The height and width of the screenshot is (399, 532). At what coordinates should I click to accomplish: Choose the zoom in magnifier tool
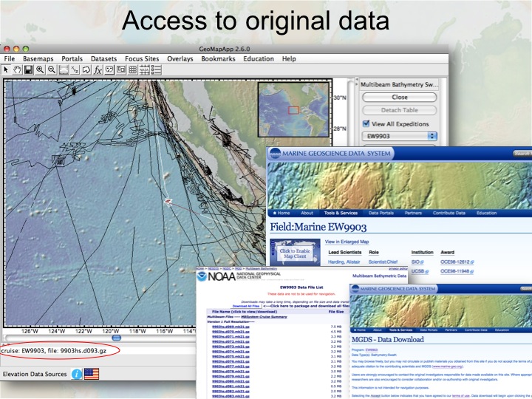(40, 70)
